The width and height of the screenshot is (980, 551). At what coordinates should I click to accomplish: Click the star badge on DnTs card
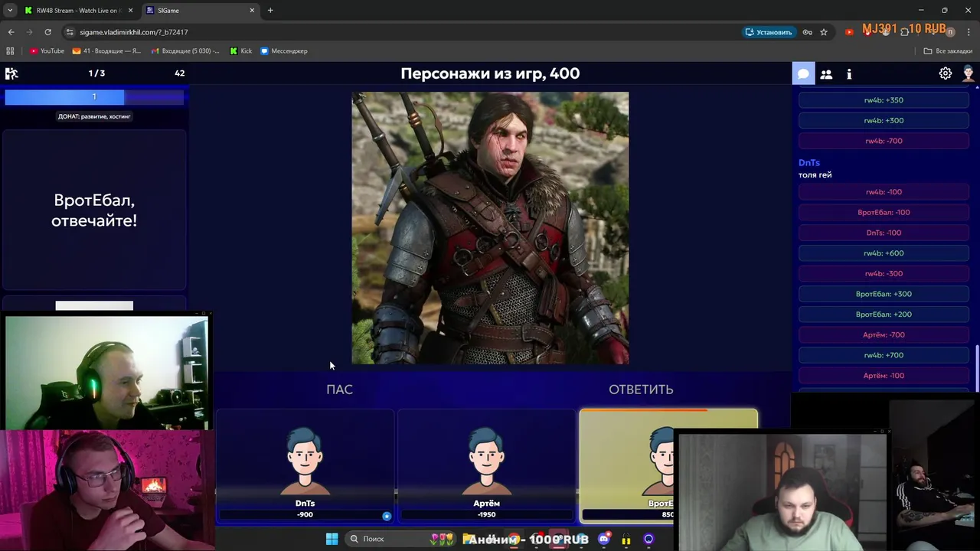[386, 517]
